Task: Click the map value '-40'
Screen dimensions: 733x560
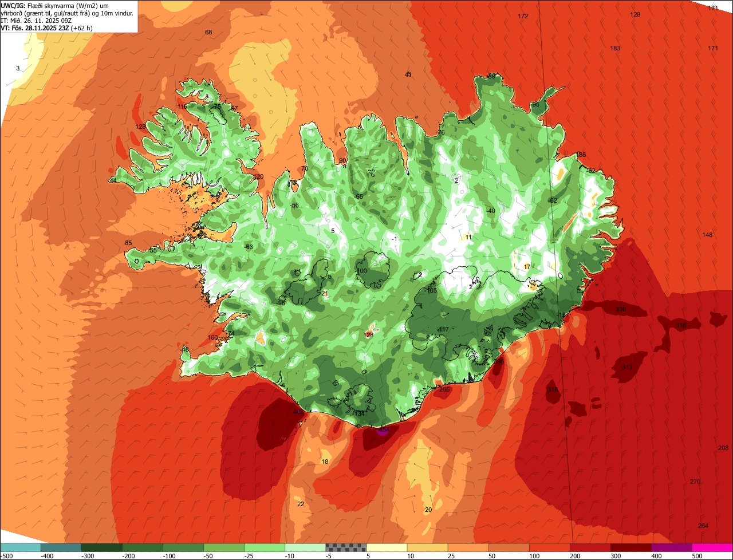Action: pos(491,211)
